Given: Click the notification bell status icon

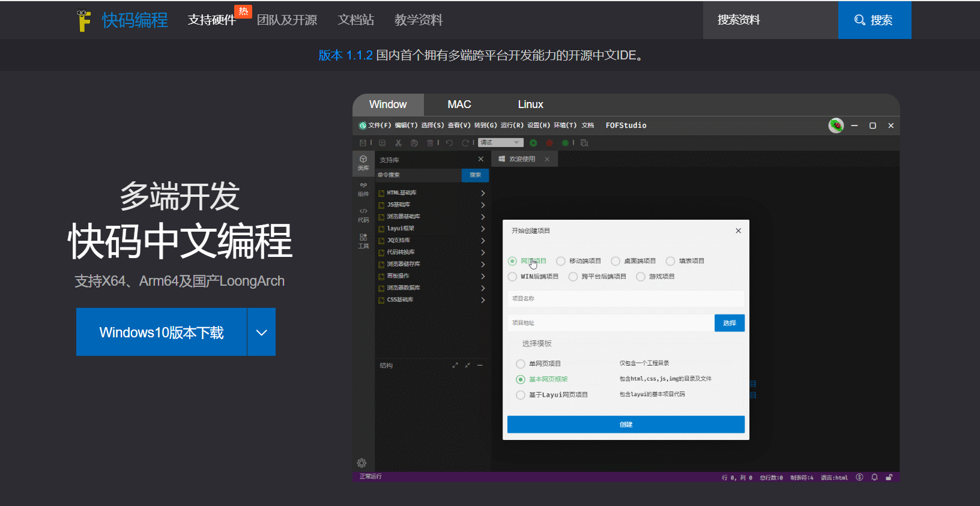Looking at the screenshot, I should pos(874,477).
